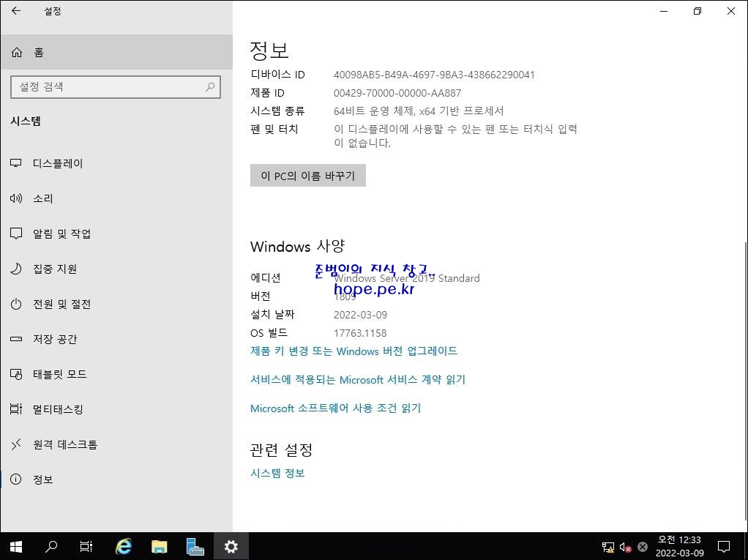
Task: Open 태블릿 모드 settings
Action: pyautogui.click(x=116, y=374)
